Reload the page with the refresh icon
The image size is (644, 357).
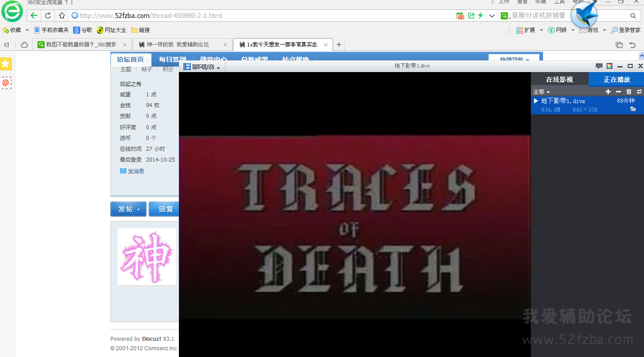coord(48,16)
